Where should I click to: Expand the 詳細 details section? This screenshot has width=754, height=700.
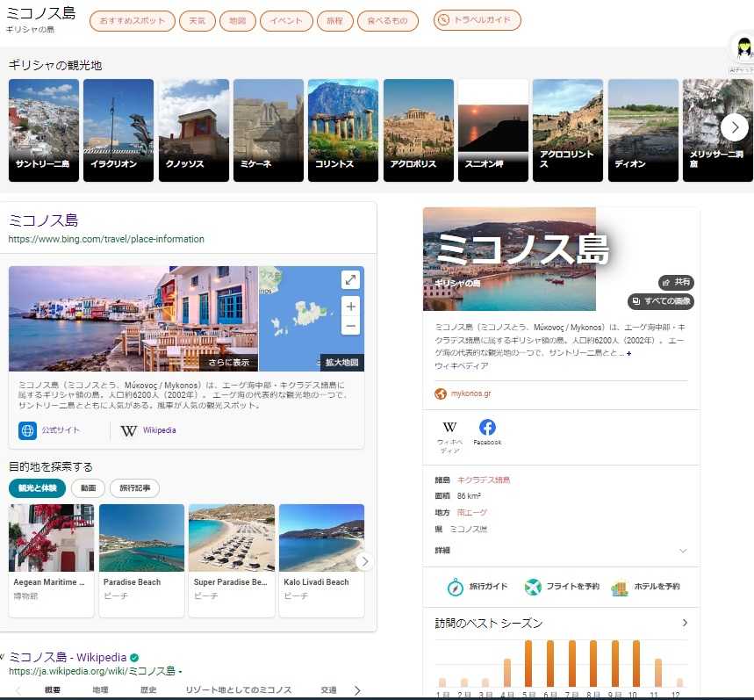[683, 551]
